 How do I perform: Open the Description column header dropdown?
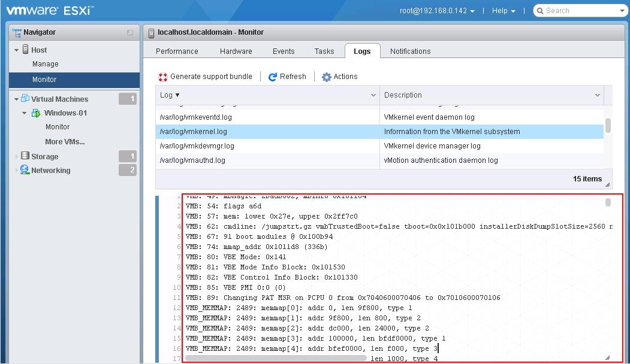click(597, 95)
